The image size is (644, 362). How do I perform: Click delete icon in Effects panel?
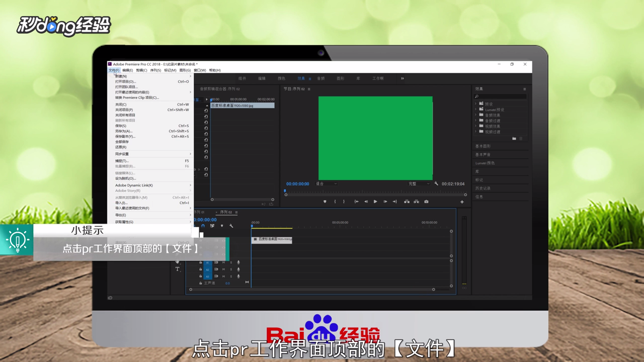[x=521, y=138]
